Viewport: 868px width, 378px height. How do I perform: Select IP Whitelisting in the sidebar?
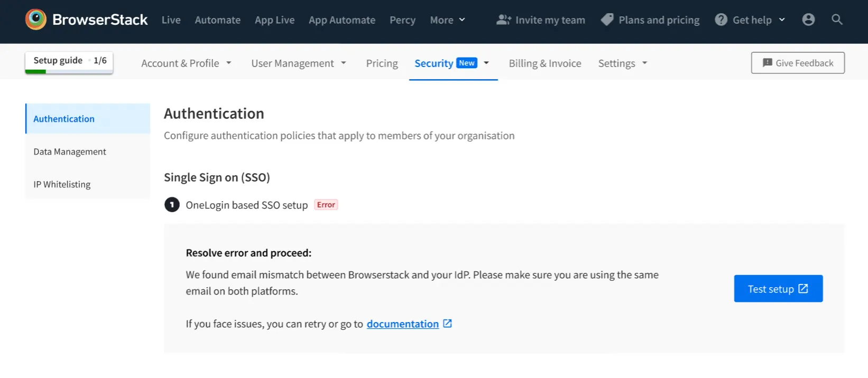(x=62, y=185)
